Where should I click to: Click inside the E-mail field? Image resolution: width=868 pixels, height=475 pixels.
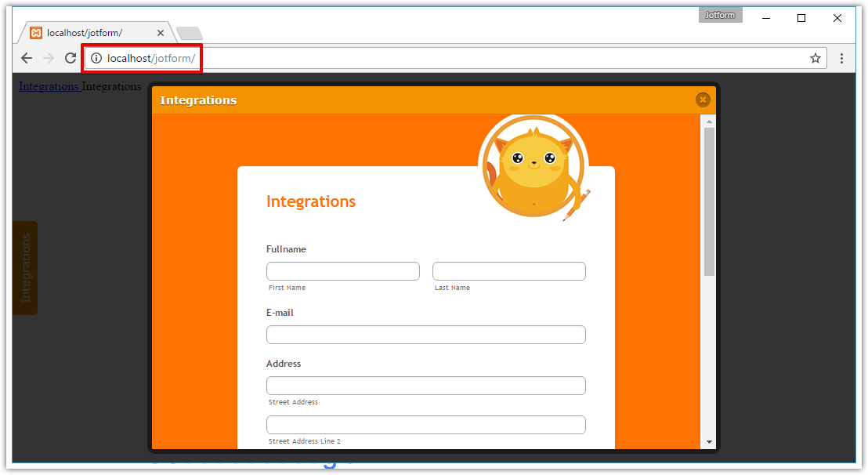pyautogui.click(x=425, y=334)
